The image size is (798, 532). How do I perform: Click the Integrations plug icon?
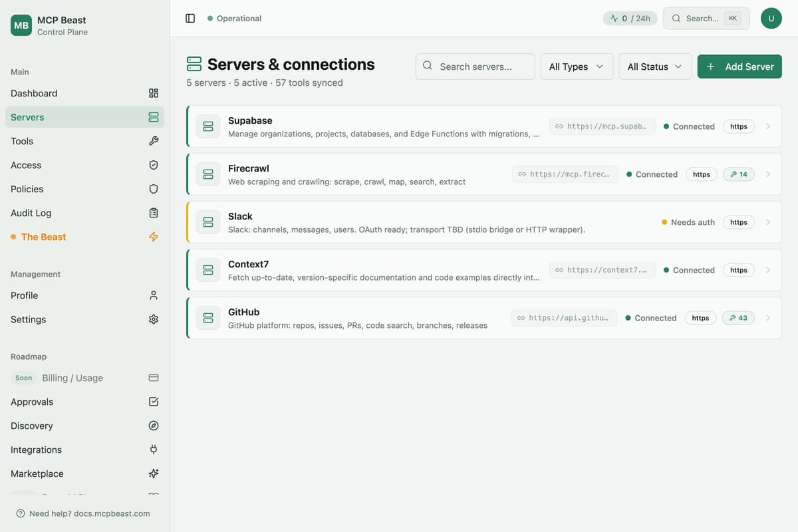tap(154, 450)
